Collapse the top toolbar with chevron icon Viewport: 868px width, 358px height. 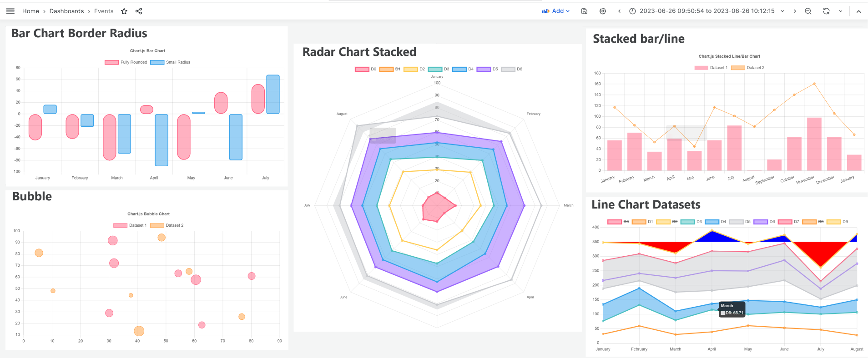[858, 11]
